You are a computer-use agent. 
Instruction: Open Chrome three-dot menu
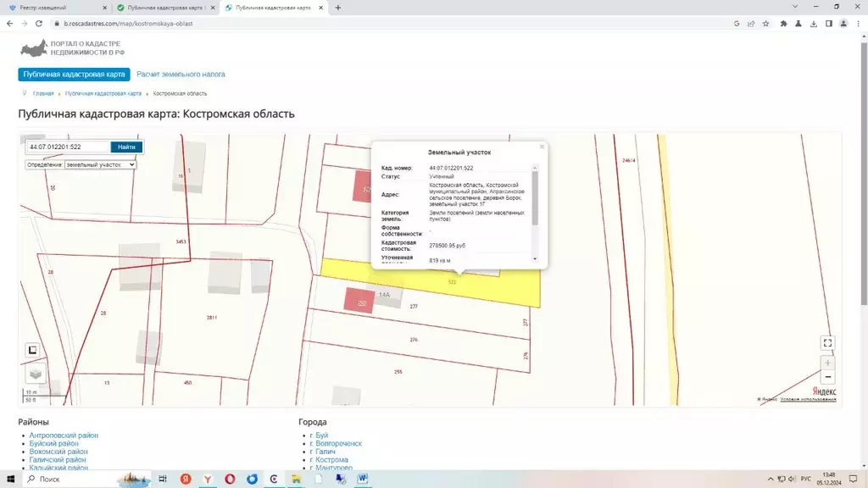point(858,23)
